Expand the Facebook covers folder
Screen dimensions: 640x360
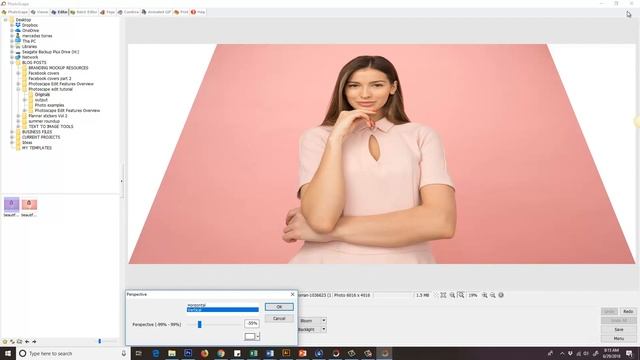point(18,73)
